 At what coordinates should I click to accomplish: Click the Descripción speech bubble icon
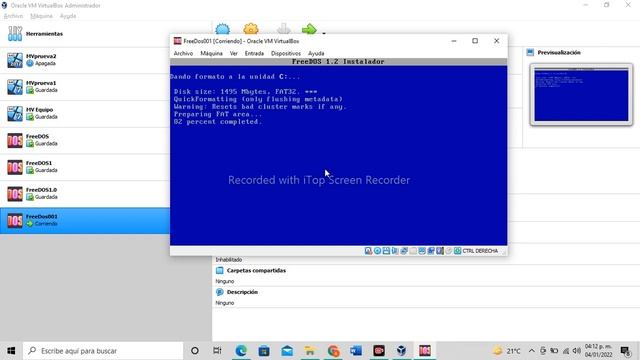(x=220, y=292)
